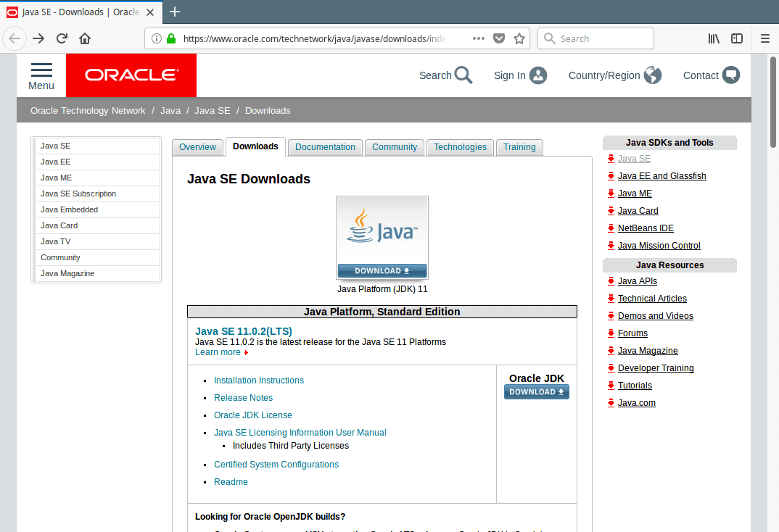The image size is (779, 532).
Task: Click the Sign In user icon
Action: coord(538,75)
